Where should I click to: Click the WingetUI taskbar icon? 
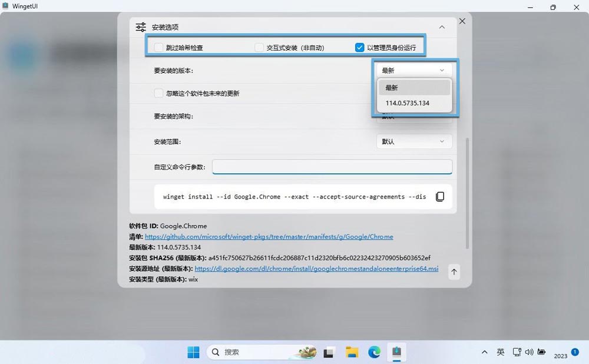pyautogui.click(x=396, y=352)
